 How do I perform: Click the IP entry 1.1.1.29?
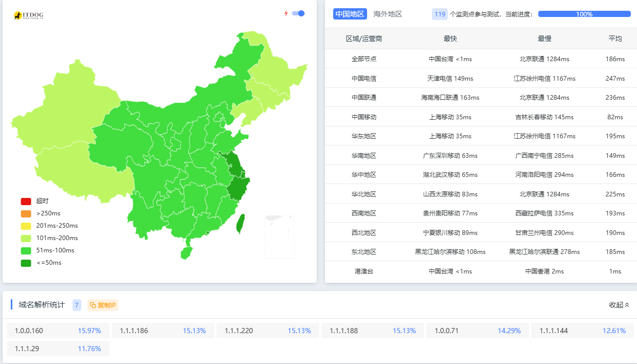pyautogui.click(x=58, y=349)
